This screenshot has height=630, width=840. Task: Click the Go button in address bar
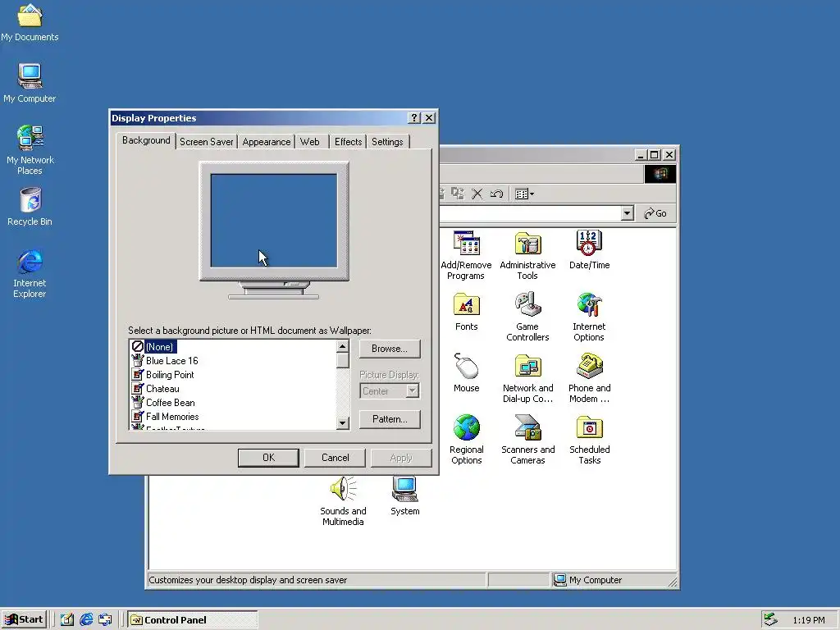pyautogui.click(x=655, y=213)
